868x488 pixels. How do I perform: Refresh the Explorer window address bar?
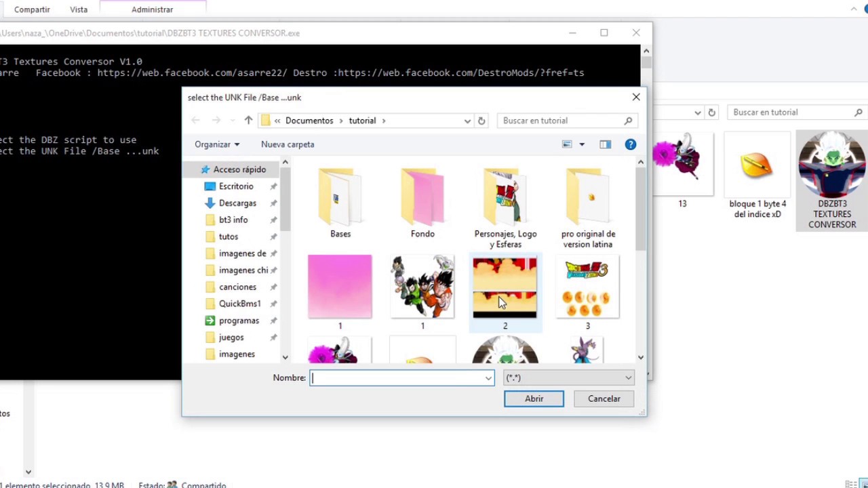711,113
